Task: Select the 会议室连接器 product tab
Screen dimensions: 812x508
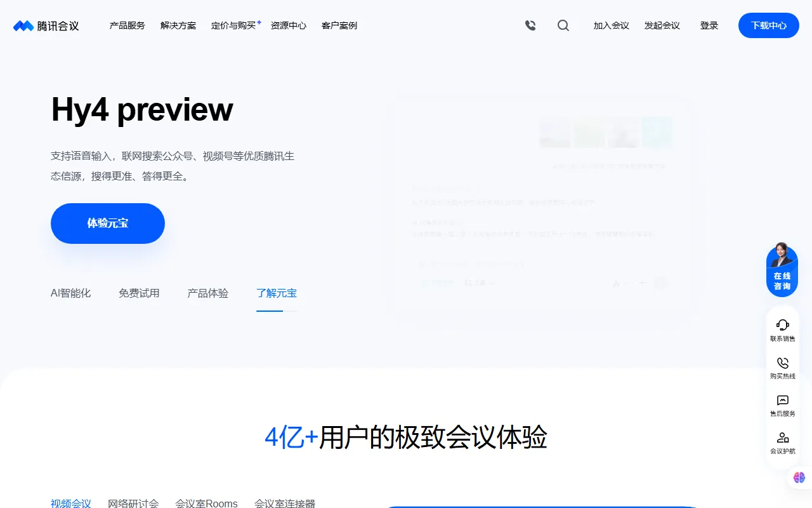Action: point(285,503)
